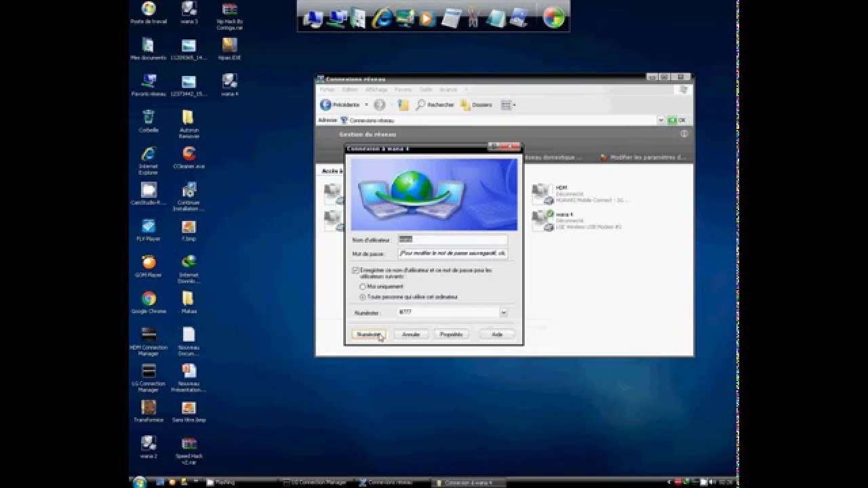
Task: Click the Mot de passe input field
Action: click(452, 253)
